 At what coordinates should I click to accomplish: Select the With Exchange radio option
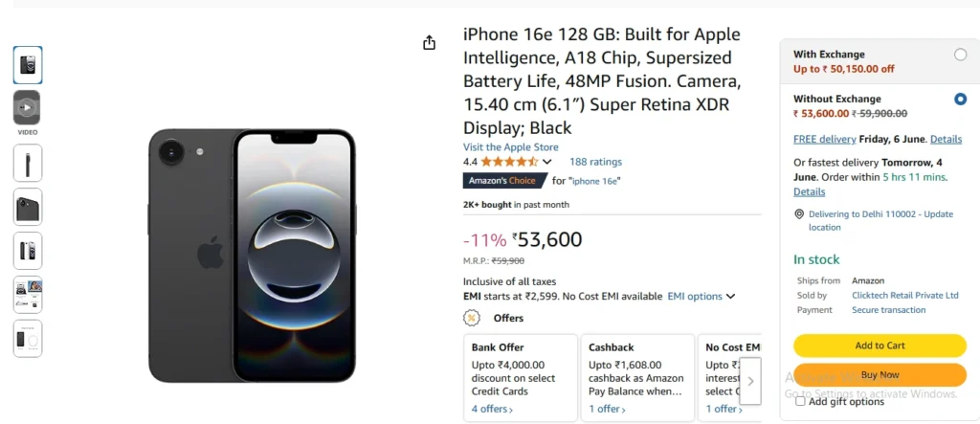pyautogui.click(x=961, y=55)
